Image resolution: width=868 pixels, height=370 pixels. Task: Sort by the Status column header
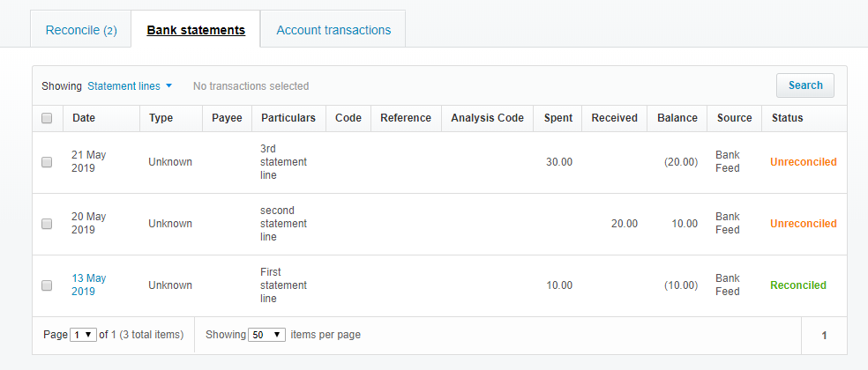787,118
